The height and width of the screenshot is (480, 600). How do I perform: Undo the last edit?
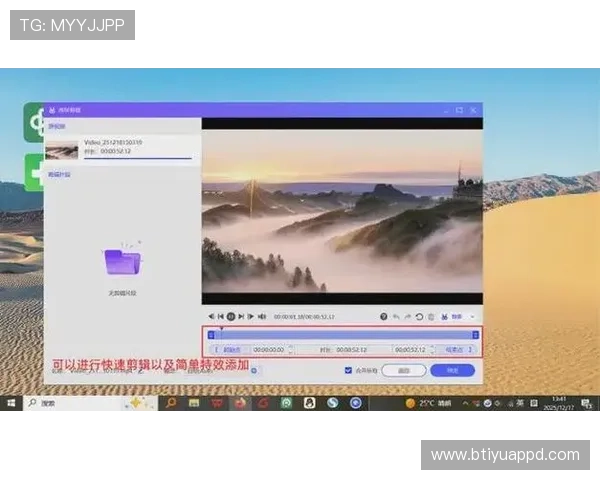pyautogui.click(x=396, y=317)
